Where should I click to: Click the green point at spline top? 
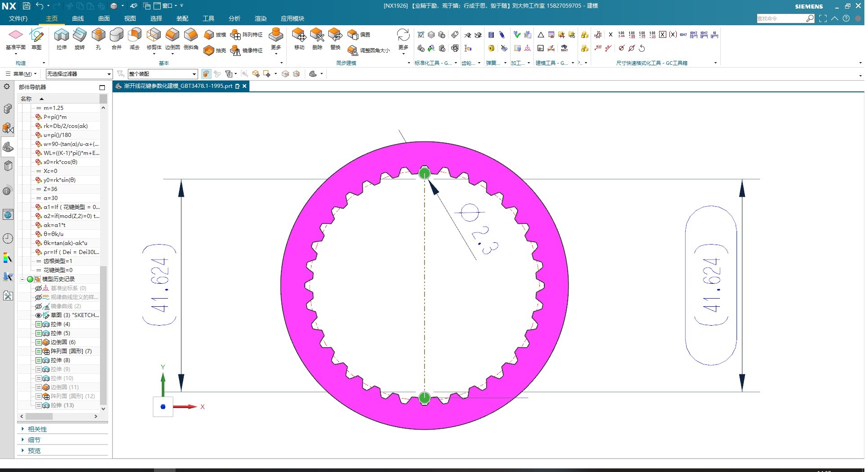(425, 173)
